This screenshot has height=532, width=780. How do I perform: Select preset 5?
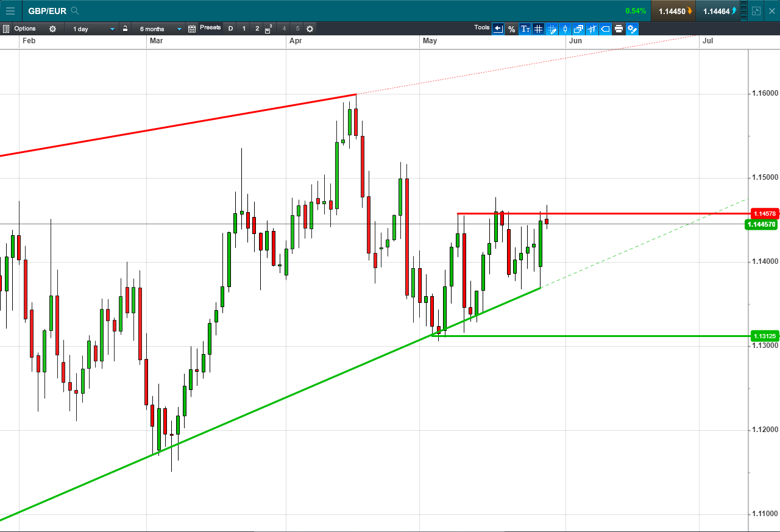pyautogui.click(x=297, y=29)
